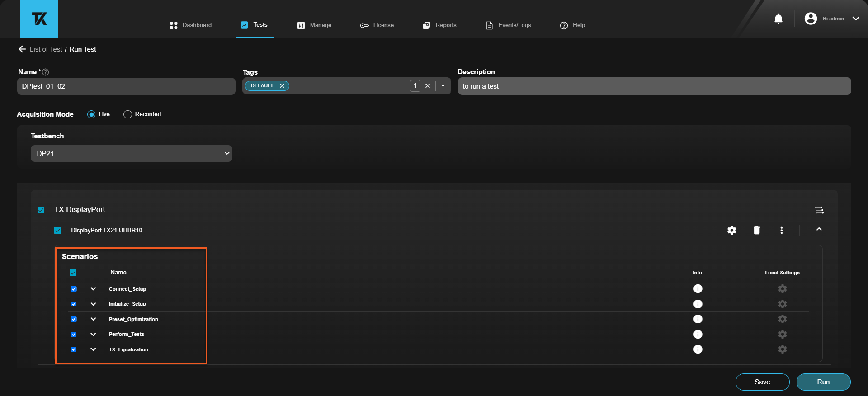The image size is (868, 396).
Task: Expand the Initialize_Setup scenario row
Action: [x=93, y=304]
